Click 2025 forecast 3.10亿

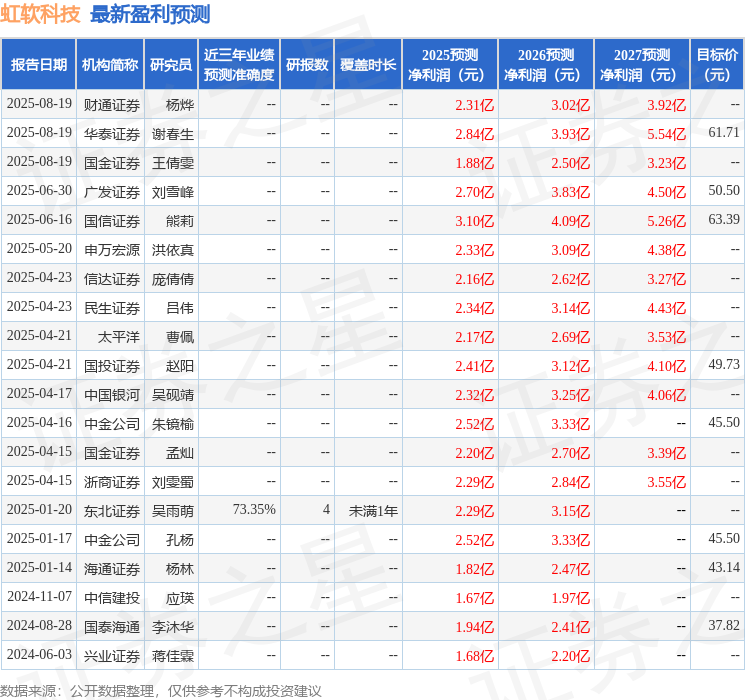click(475, 221)
